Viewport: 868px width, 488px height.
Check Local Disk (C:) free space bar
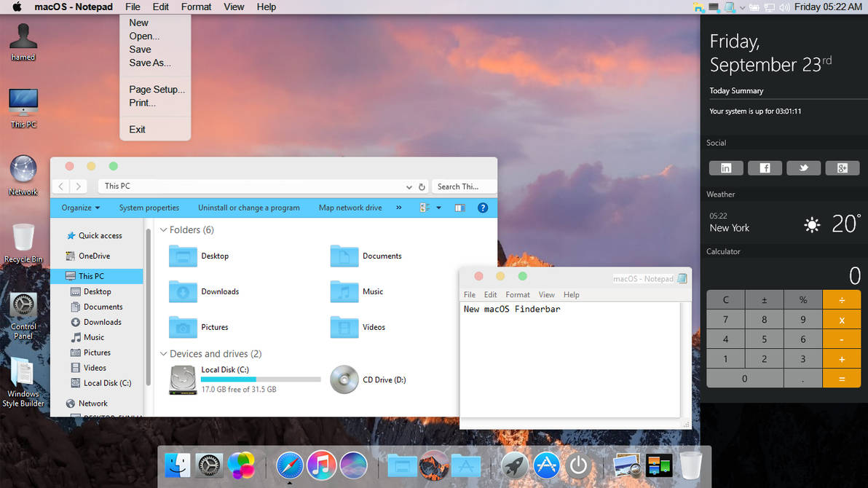(x=260, y=379)
